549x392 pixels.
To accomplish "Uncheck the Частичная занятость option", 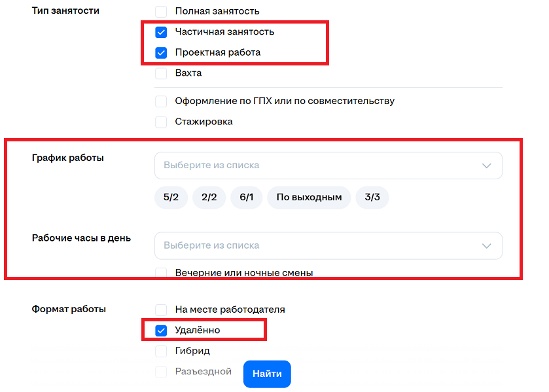I will [x=161, y=32].
